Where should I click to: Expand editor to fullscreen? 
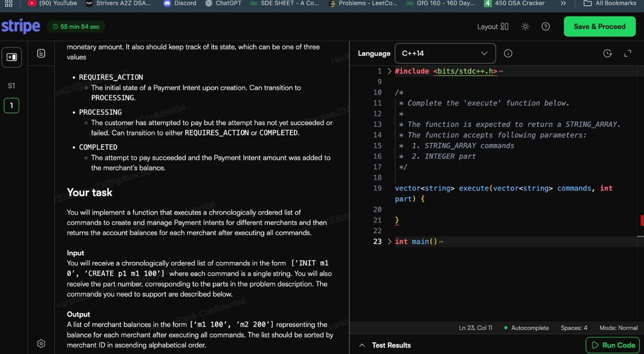[x=627, y=53]
